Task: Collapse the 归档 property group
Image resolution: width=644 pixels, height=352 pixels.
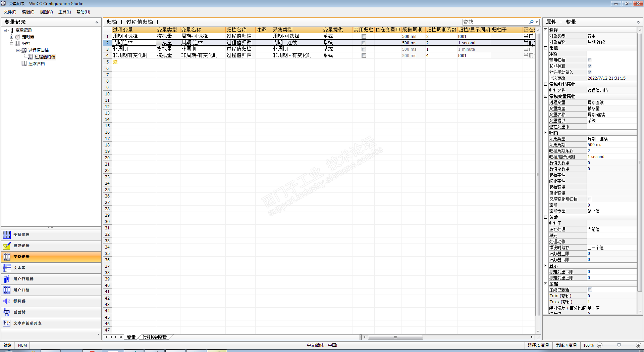Action: coord(546,133)
